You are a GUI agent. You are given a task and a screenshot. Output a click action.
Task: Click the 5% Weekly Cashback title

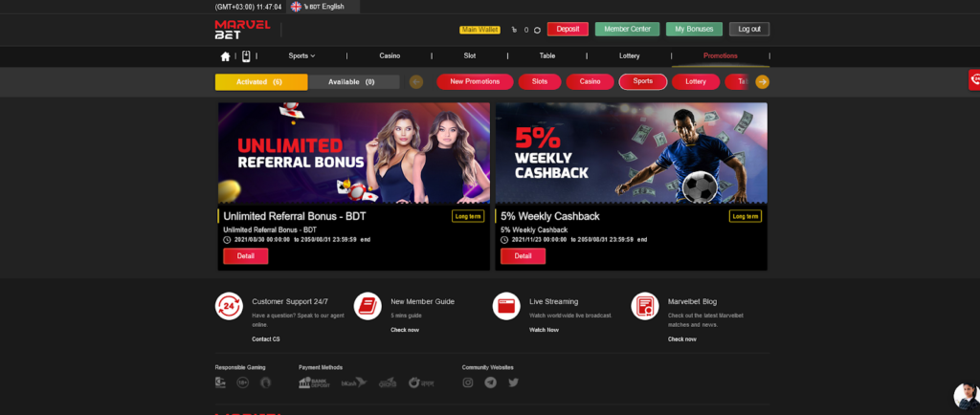click(550, 216)
